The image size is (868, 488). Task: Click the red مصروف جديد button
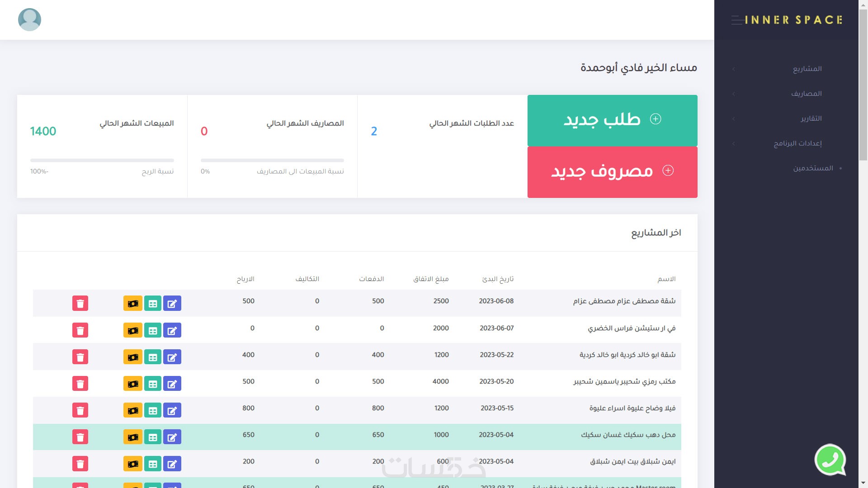click(612, 172)
